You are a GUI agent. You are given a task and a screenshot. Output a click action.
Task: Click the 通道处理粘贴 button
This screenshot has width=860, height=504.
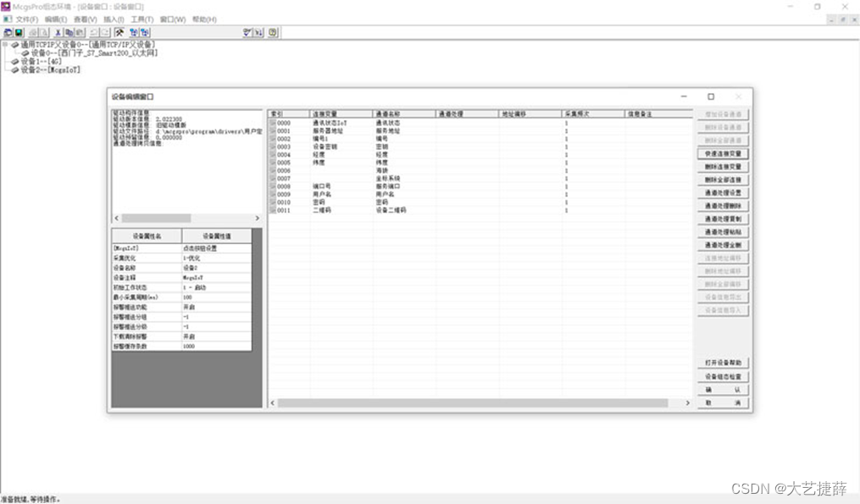[x=723, y=232]
